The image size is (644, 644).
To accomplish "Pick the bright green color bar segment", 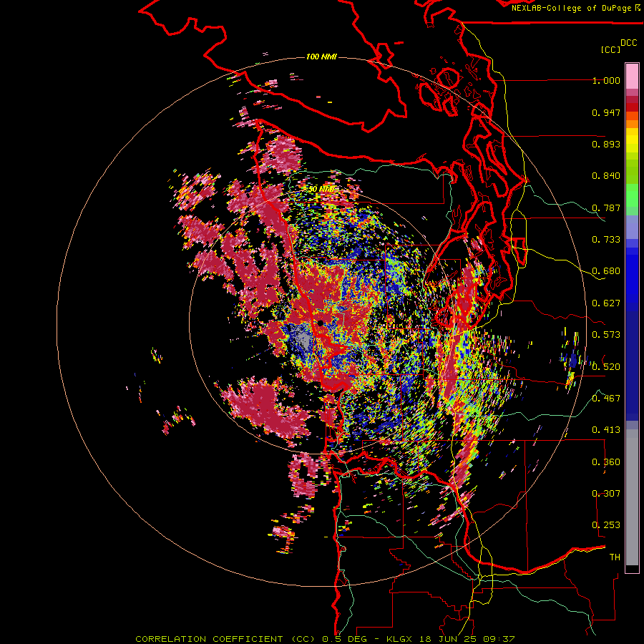I will [x=632, y=195].
